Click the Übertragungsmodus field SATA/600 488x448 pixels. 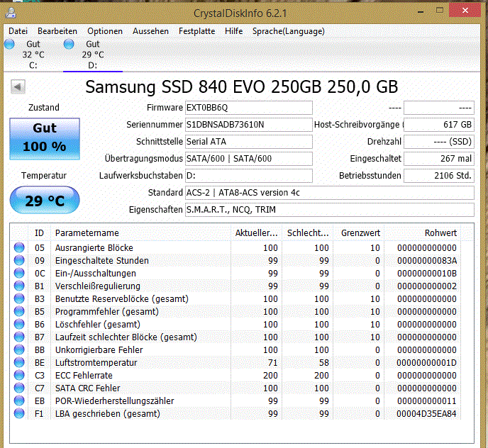(249, 159)
